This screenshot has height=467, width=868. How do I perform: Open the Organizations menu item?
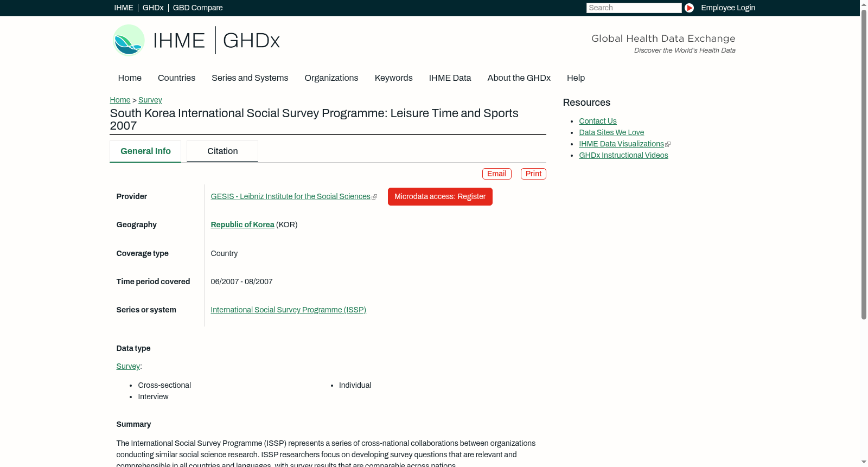pyautogui.click(x=331, y=78)
